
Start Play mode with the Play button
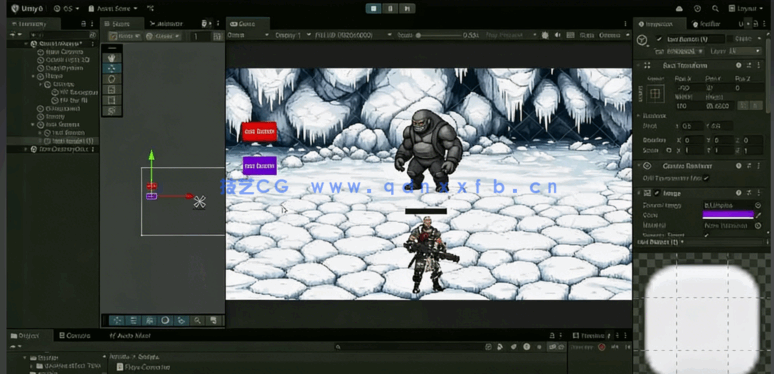(374, 8)
